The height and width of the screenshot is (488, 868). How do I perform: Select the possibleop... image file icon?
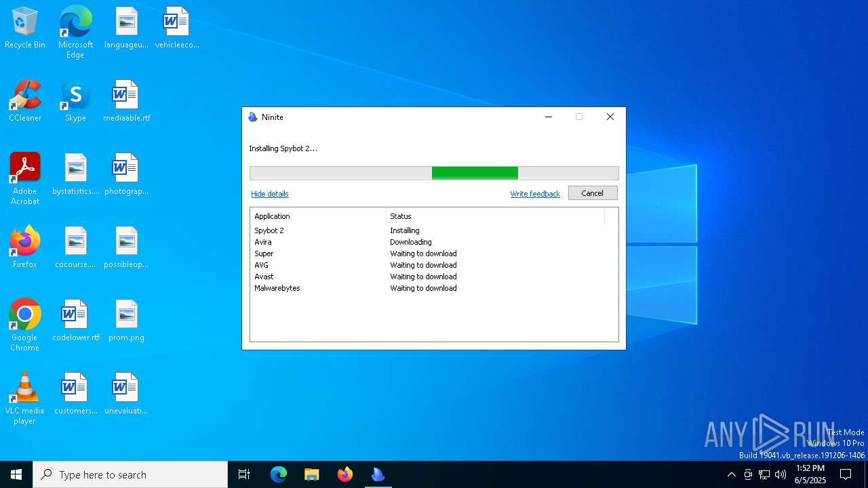pyautogui.click(x=126, y=248)
